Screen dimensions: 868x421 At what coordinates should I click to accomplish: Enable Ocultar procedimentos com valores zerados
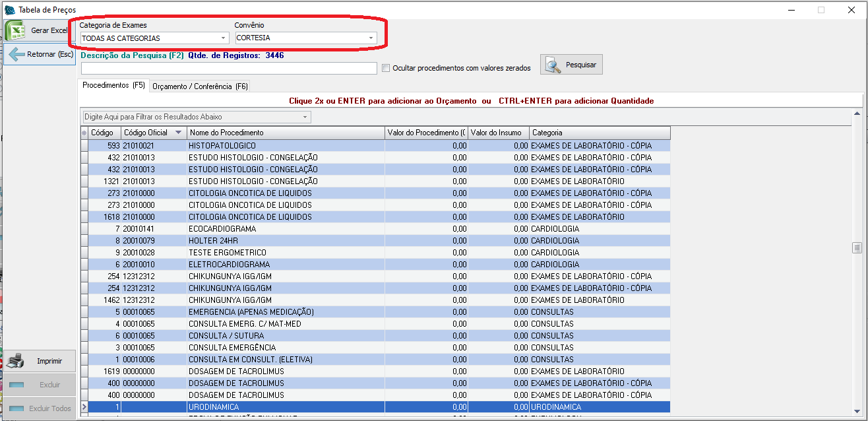(386, 68)
